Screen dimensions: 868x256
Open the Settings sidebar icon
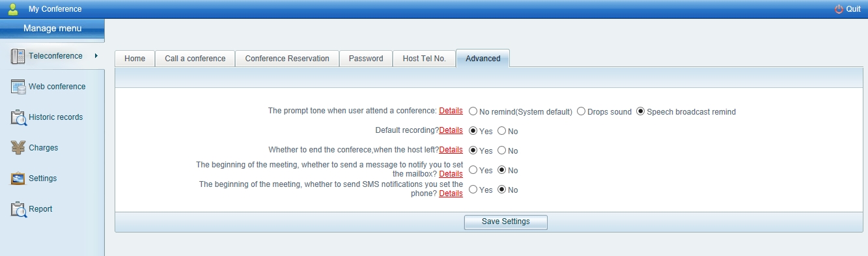[x=18, y=178]
